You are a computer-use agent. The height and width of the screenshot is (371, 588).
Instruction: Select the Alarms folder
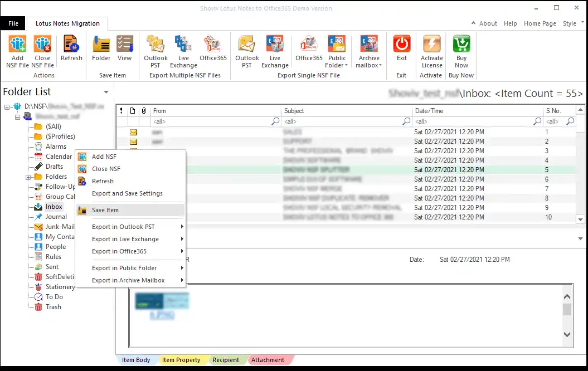coord(56,147)
